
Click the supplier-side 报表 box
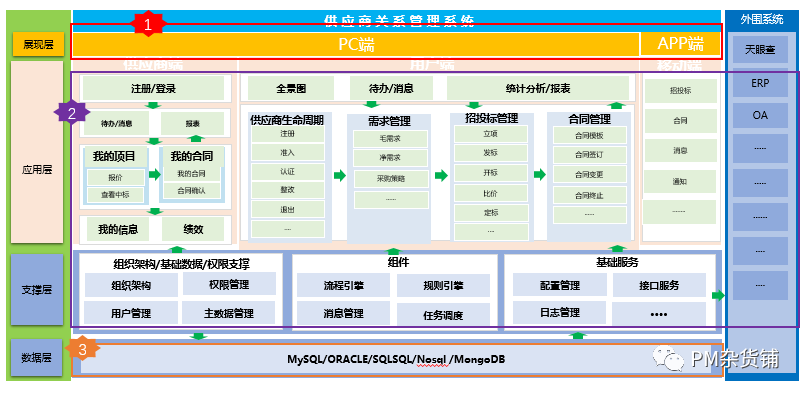193,124
